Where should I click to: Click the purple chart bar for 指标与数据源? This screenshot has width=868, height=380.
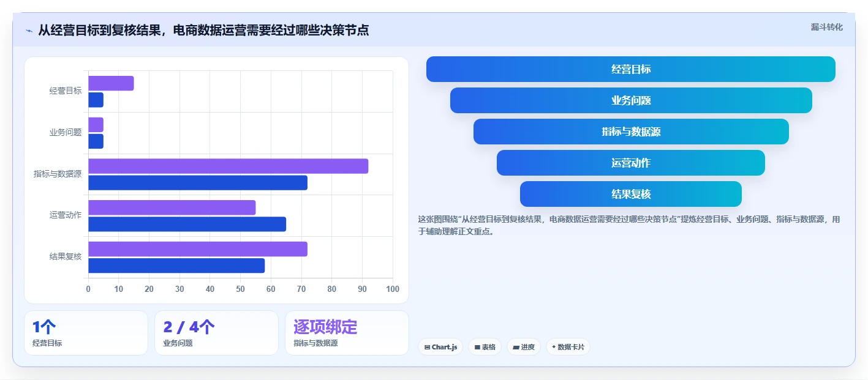tap(228, 166)
